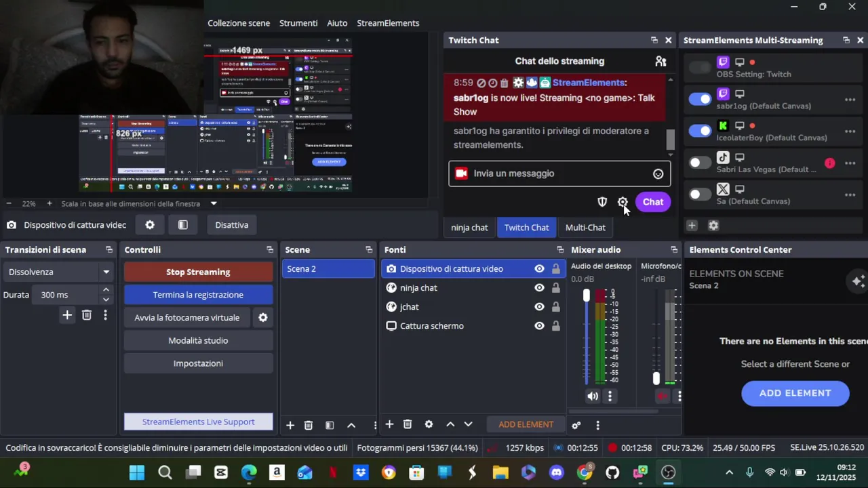Open the StreamElements menu

tap(388, 23)
